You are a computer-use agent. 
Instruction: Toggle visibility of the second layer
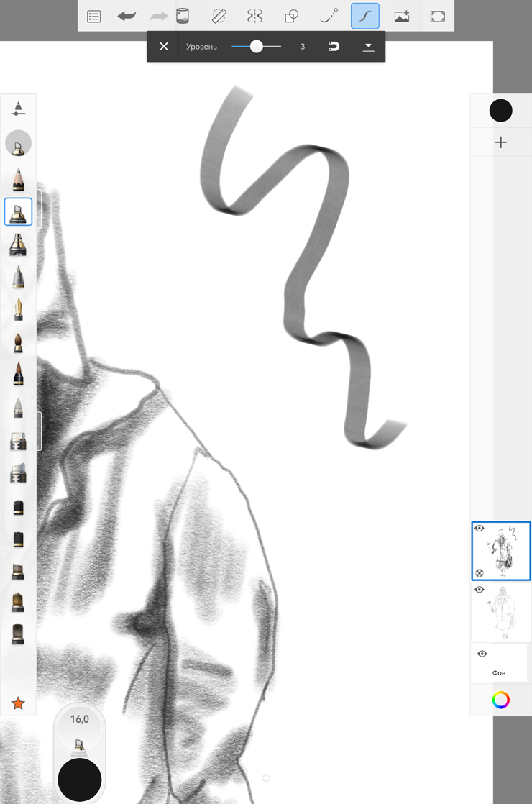point(480,590)
